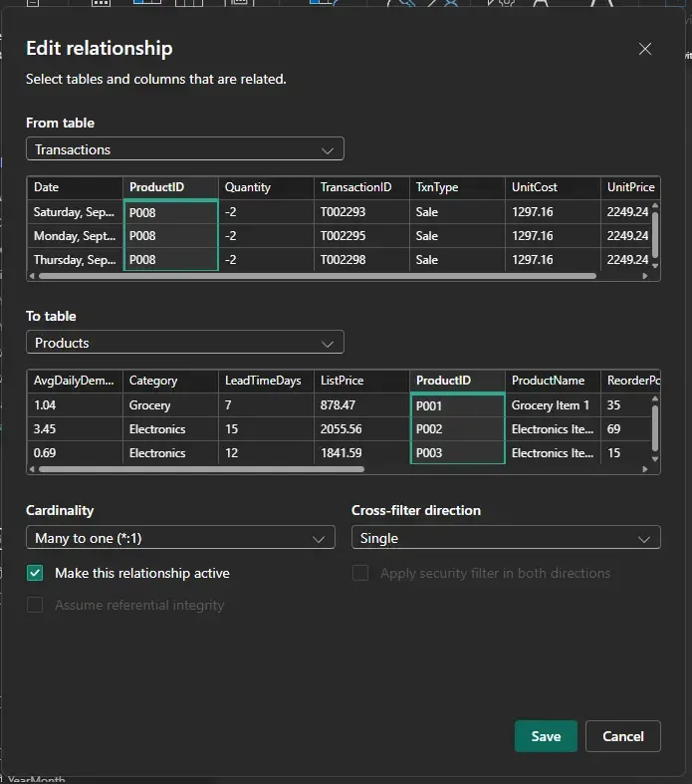Screen dimensions: 692x784
Task: Toggle Assume referential integrity checkbox
Action: 35,605
